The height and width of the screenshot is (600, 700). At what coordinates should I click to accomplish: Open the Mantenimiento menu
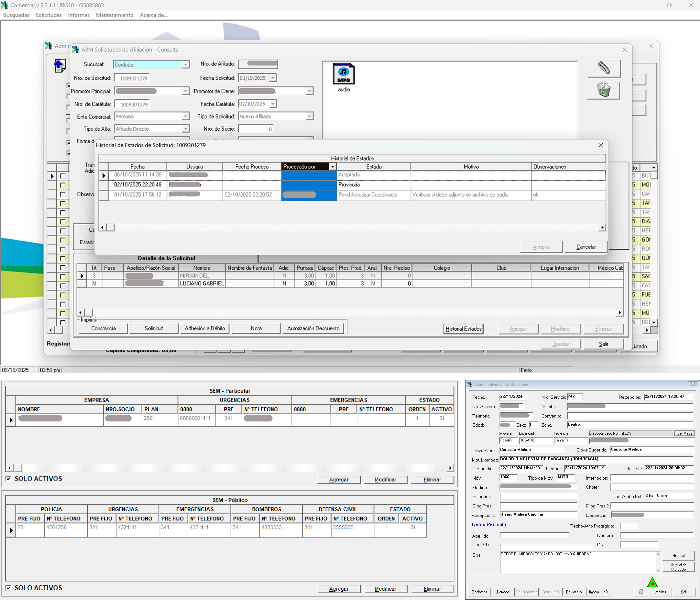click(x=114, y=15)
